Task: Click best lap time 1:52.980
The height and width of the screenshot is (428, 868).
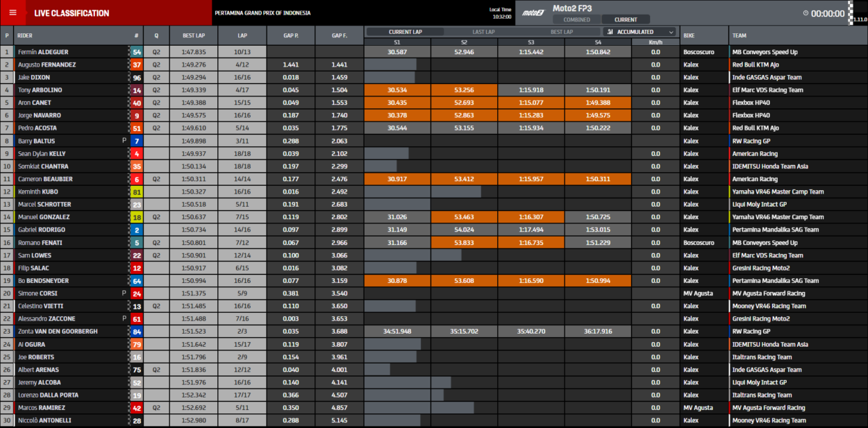Action: (194, 420)
